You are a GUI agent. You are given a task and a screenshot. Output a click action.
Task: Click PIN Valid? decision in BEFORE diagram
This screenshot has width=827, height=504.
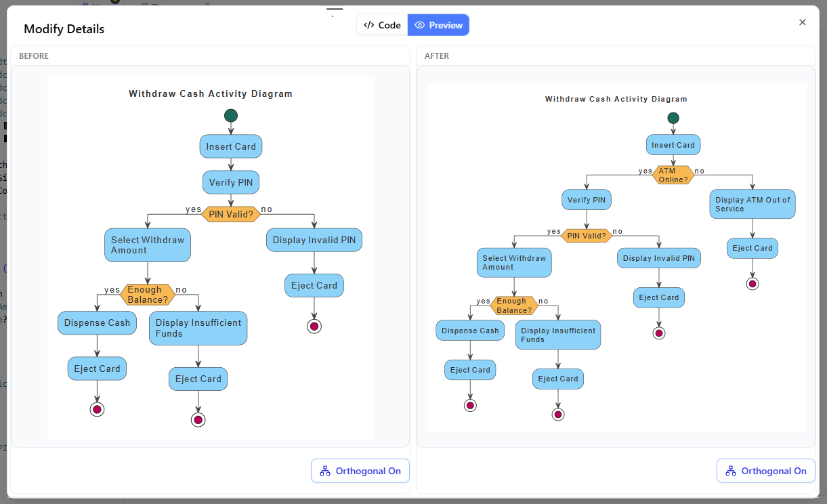231,215
